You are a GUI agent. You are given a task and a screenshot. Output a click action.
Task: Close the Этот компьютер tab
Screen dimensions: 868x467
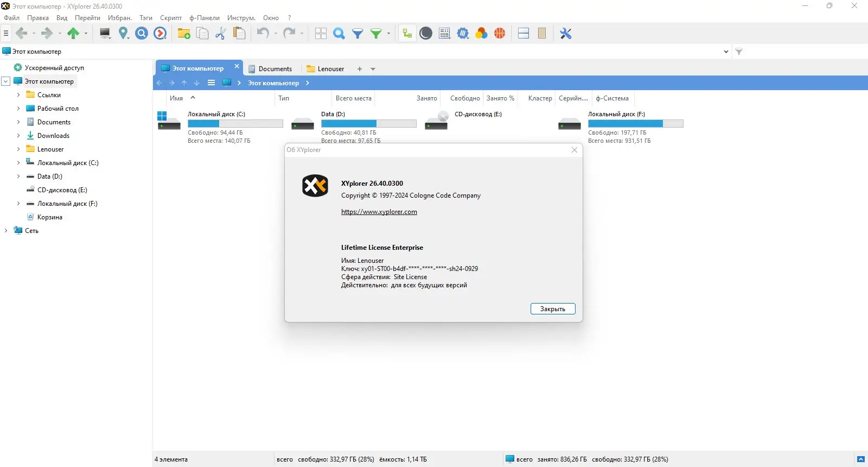237,66
